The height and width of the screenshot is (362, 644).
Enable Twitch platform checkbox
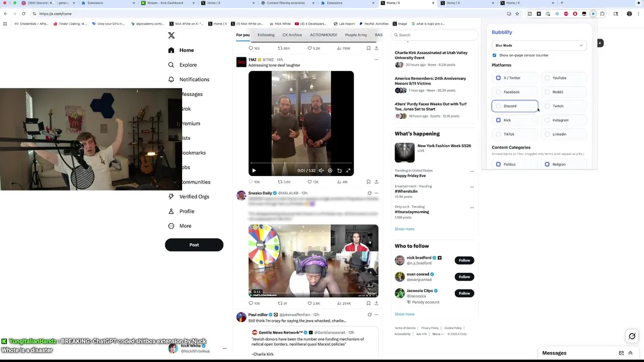pos(547,106)
